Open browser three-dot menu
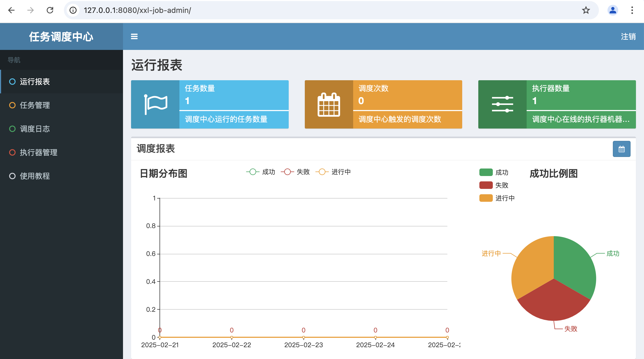This screenshot has width=644, height=359. tap(632, 10)
